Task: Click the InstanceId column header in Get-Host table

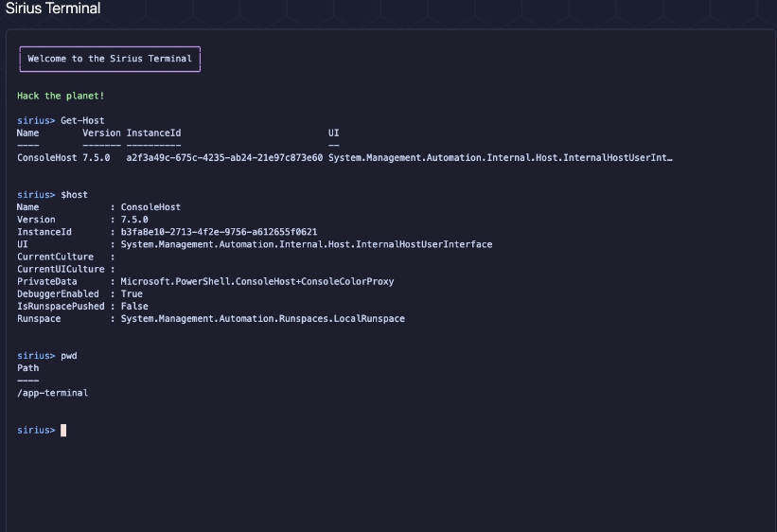Action: click(153, 133)
